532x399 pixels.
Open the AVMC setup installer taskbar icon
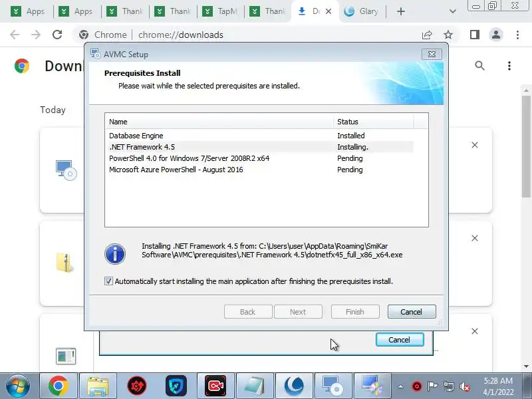333,386
